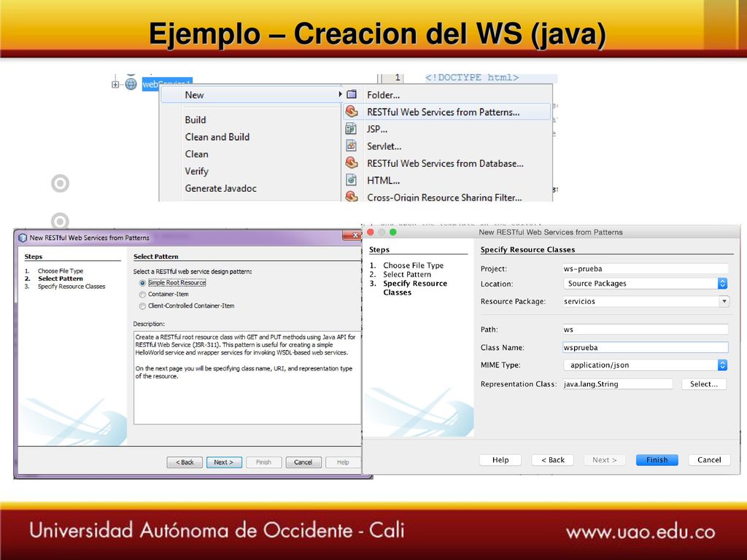Open the New submenu arrow

340,94
